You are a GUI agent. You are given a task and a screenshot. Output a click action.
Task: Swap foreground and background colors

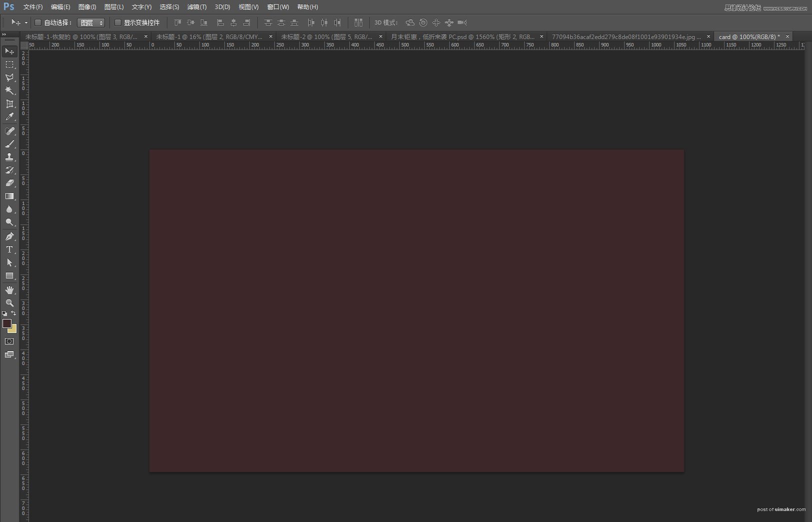13,313
